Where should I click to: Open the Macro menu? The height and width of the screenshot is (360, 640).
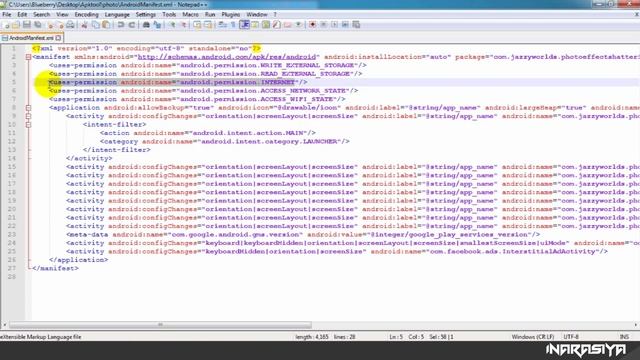[x=190, y=15]
